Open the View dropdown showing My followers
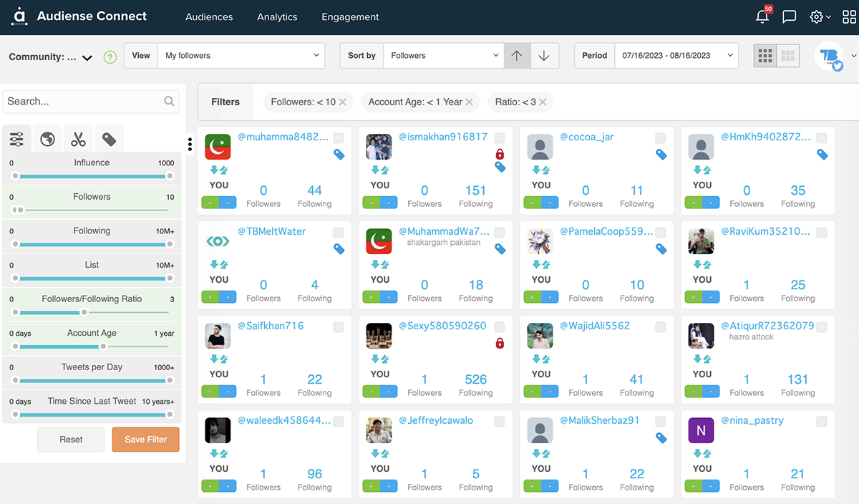The height and width of the screenshot is (504, 859). click(241, 55)
